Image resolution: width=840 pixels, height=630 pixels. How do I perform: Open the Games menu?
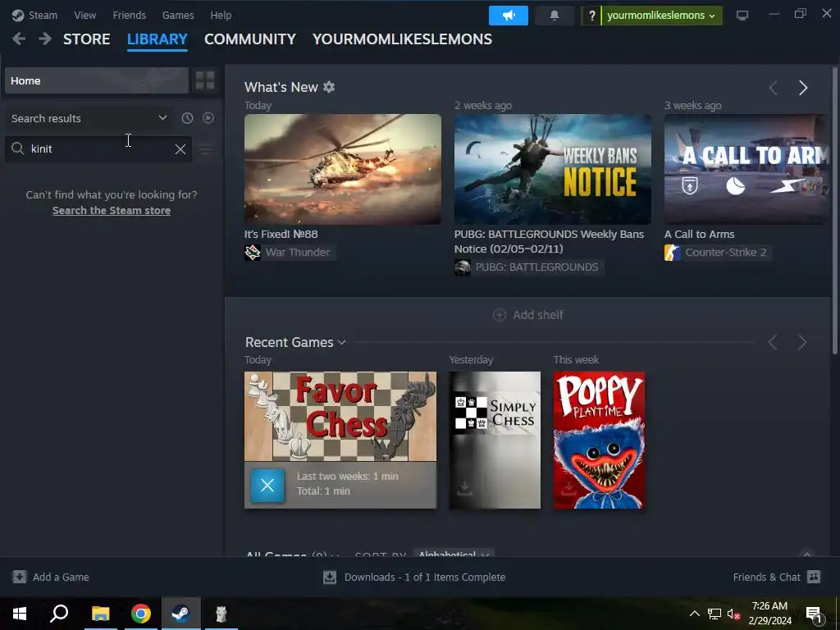click(x=178, y=15)
